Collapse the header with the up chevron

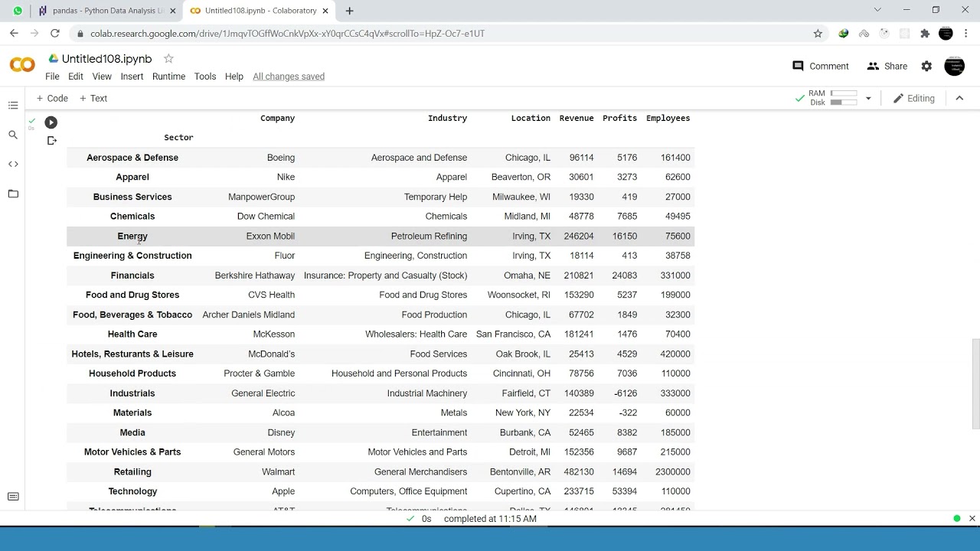coord(959,98)
